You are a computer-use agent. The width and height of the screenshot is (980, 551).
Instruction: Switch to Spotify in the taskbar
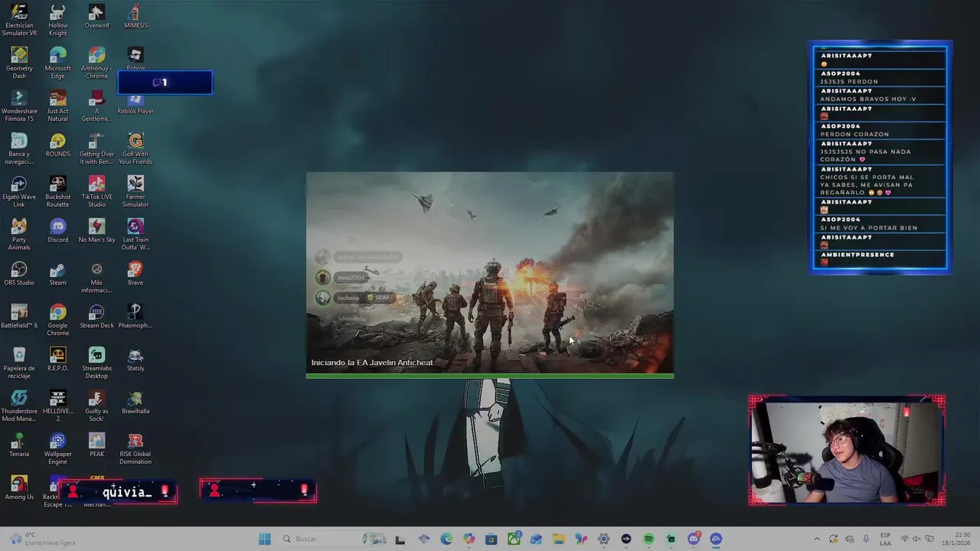tap(648, 539)
